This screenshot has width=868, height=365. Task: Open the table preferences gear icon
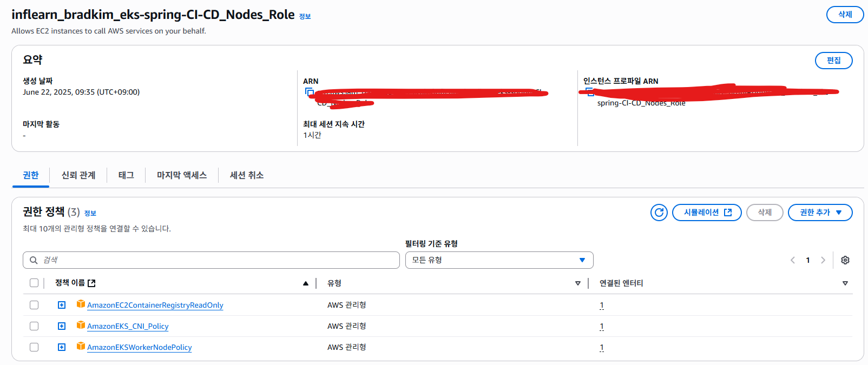tap(845, 260)
